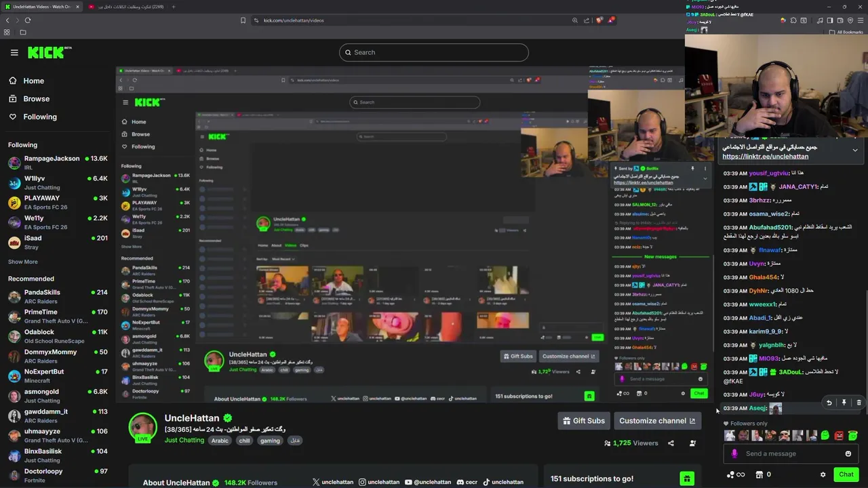Click the Gift Subs button
868x488 pixels.
(584, 421)
